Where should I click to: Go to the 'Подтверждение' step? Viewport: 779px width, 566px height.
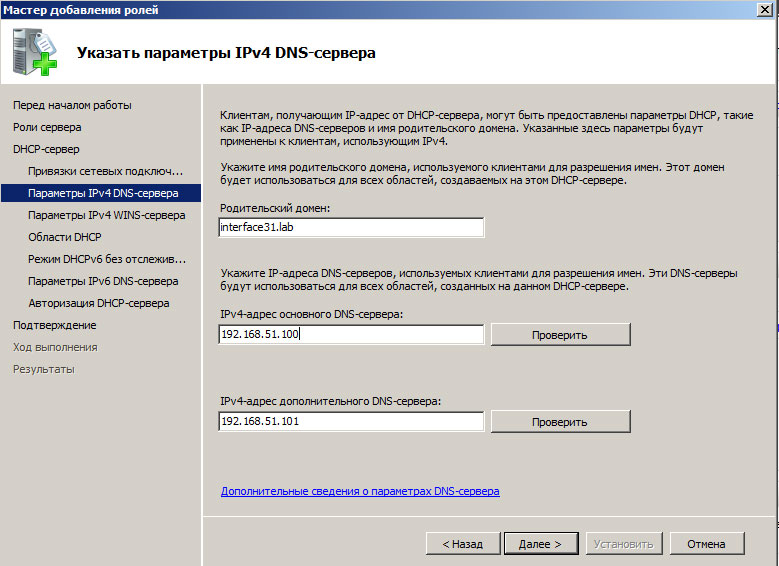(55, 325)
